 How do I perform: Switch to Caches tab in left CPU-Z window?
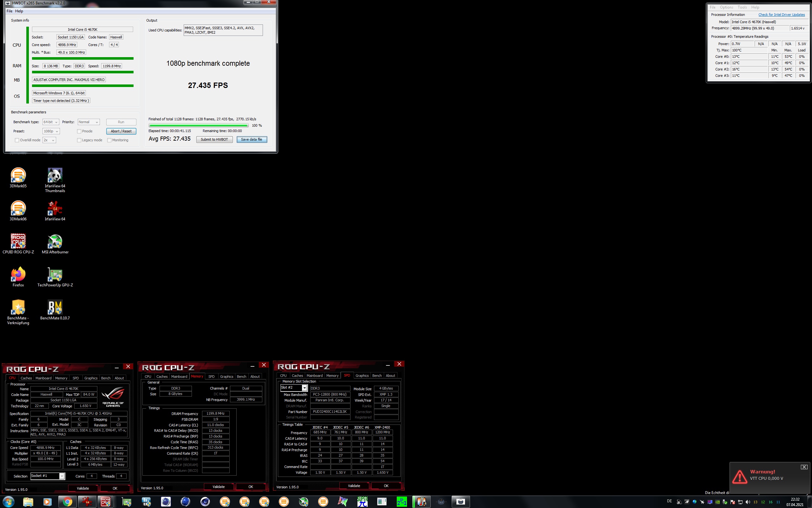[26, 378]
